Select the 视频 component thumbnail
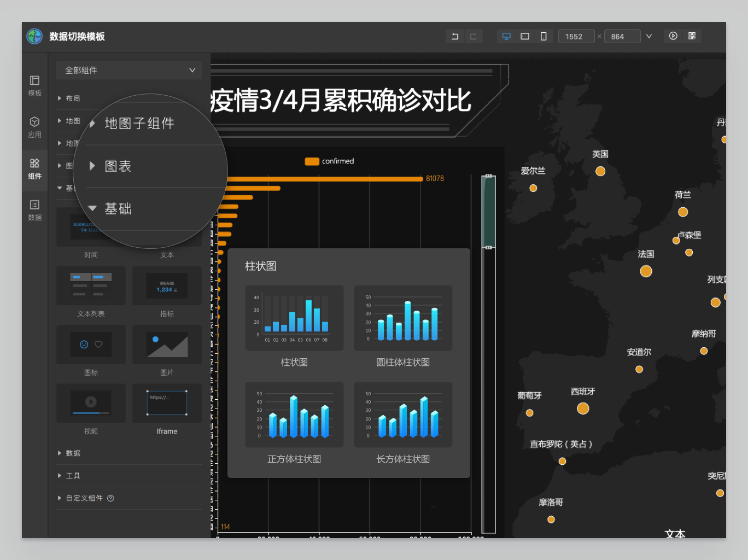The width and height of the screenshot is (748, 560). (x=91, y=403)
